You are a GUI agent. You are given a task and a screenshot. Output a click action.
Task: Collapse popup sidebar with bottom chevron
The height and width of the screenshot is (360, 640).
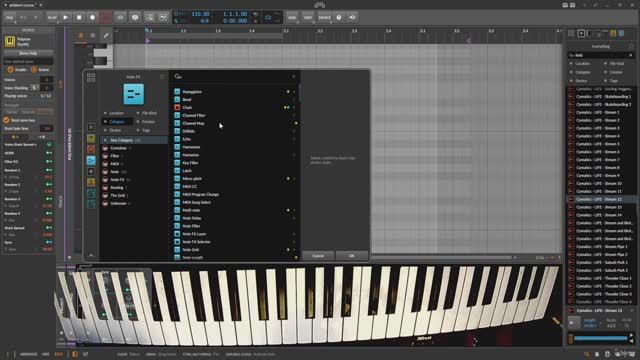pos(91,256)
